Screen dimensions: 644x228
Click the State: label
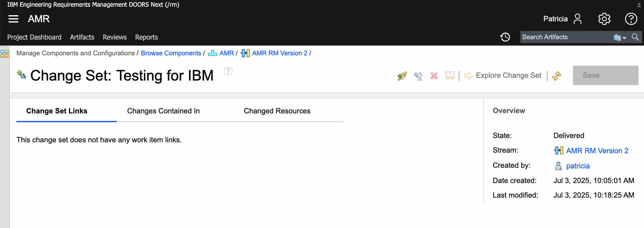pos(502,136)
